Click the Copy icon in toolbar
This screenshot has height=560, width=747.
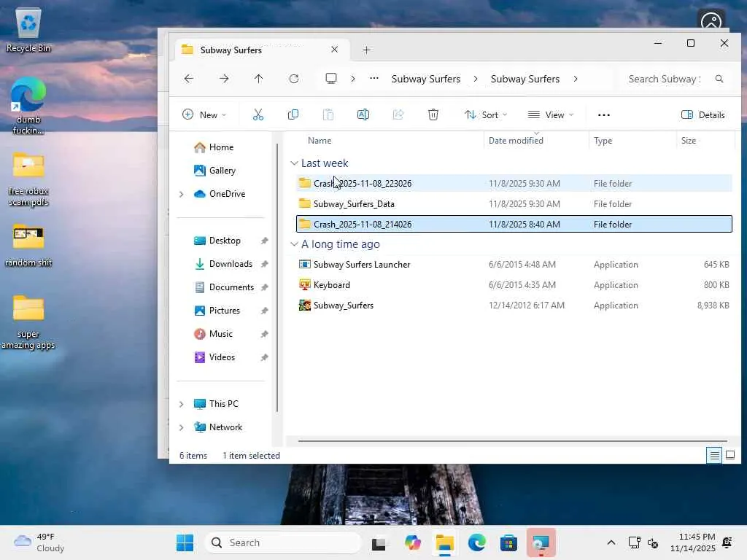[x=293, y=114]
